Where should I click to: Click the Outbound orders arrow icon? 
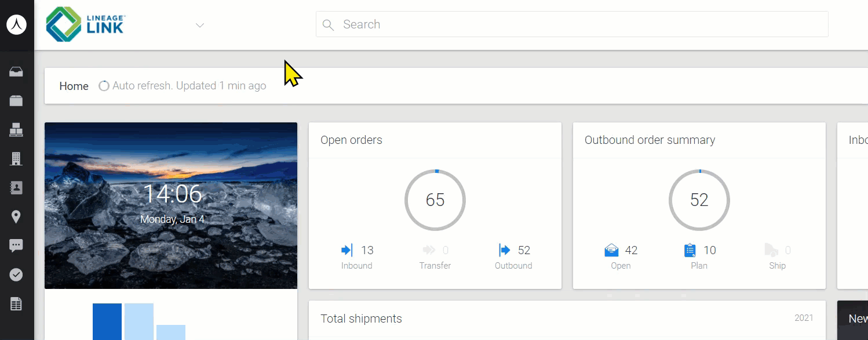pyautogui.click(x=504, y=250)
